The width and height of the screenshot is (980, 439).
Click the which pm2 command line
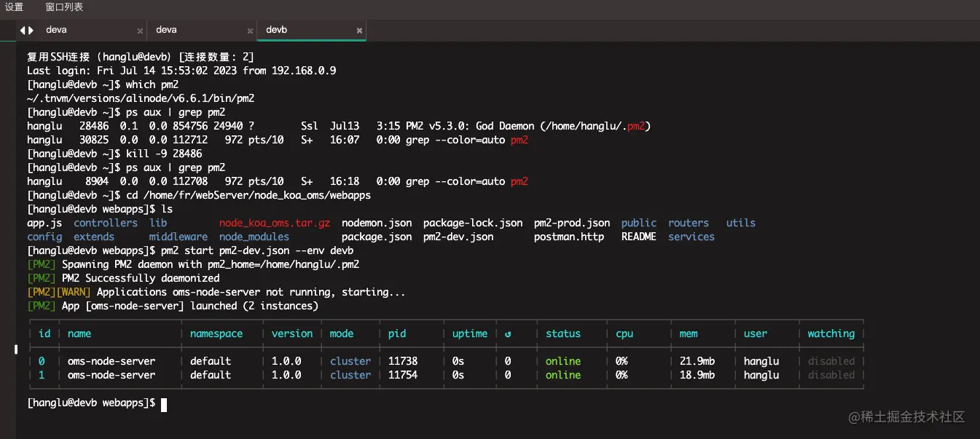[x=103, y=84]
